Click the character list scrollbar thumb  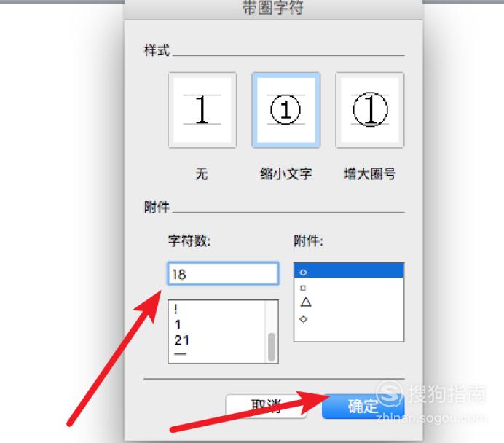(272, 347)
